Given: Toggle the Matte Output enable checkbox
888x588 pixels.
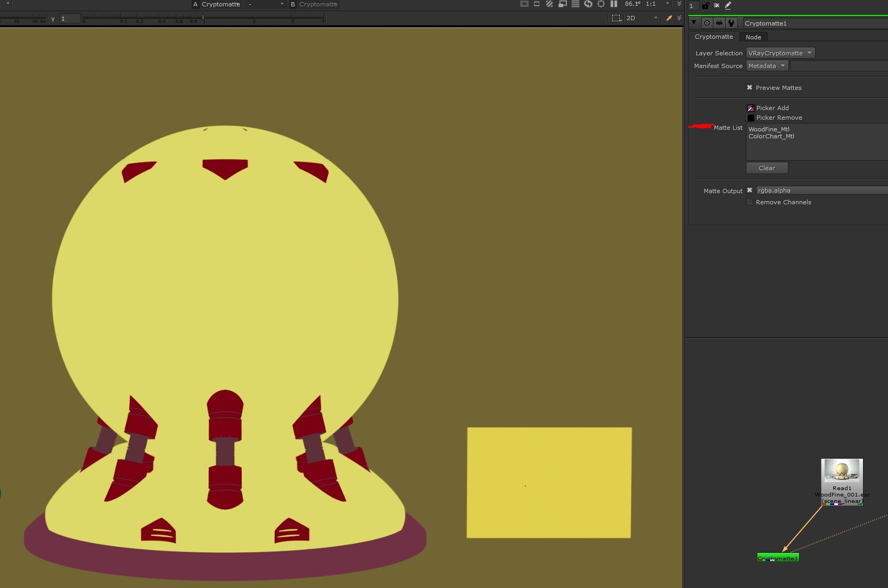Looking at the screenshot, I should click(x=750, y=191).
